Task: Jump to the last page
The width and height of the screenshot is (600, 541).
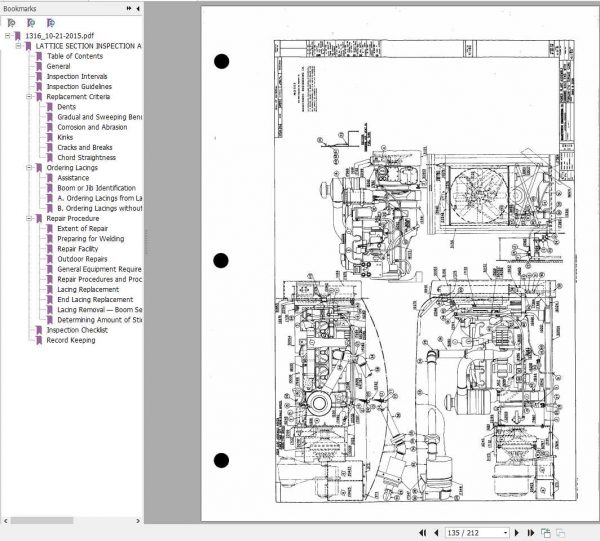Action: [x=531, y=533]
